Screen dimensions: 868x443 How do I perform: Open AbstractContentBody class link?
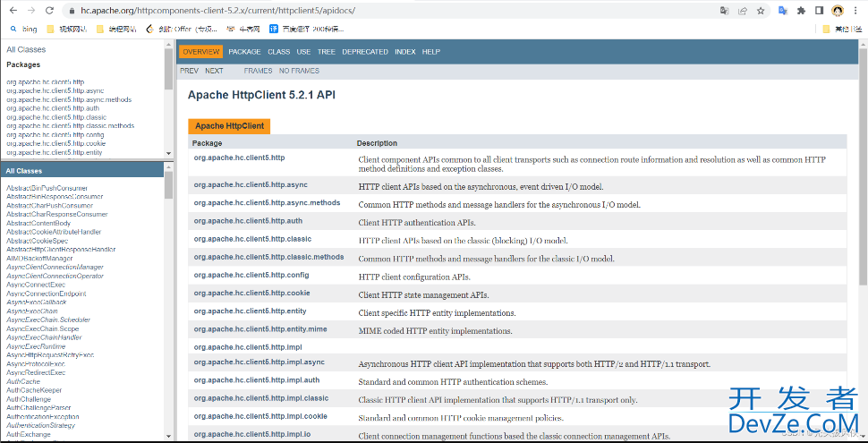(x=38, y=223)
